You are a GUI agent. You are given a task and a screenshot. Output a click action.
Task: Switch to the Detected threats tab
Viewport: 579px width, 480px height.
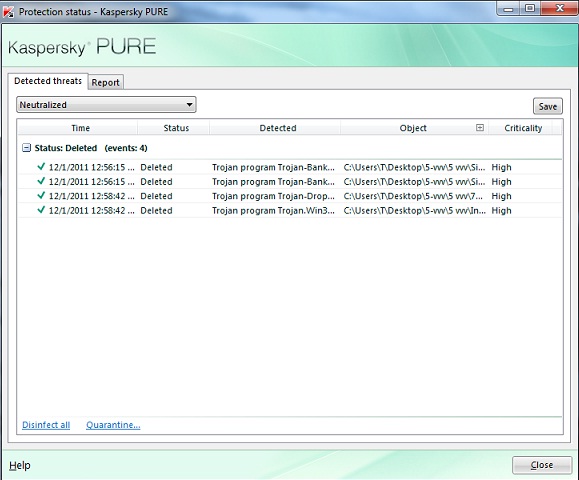click(x=48, y=81)
